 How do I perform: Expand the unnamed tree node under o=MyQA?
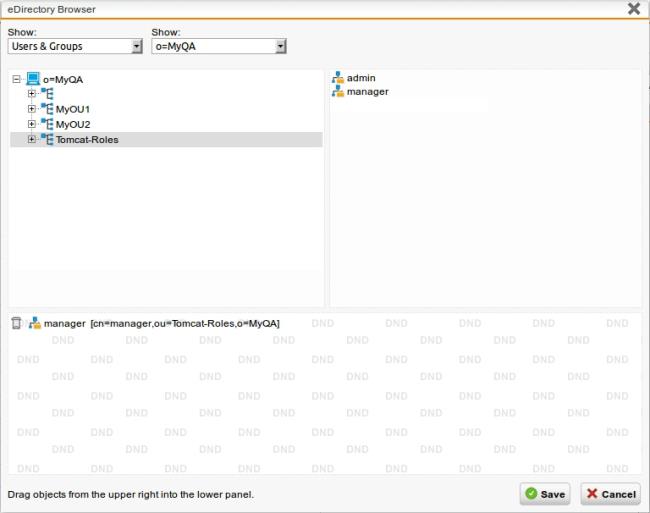[x=32, y=93]
